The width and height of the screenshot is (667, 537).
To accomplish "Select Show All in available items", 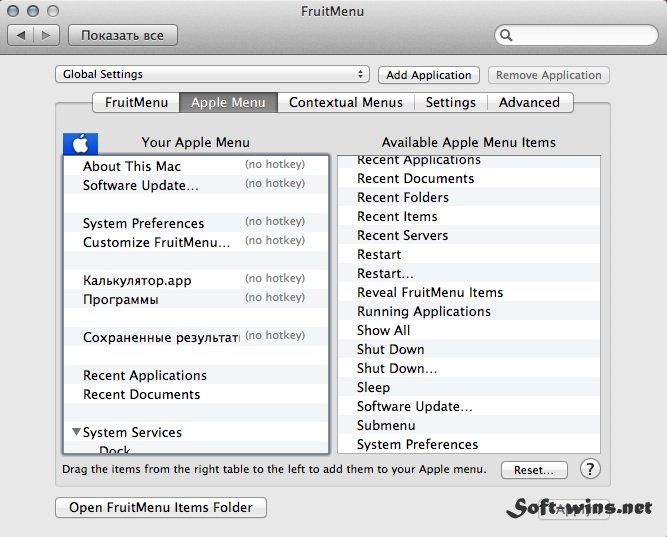I will (x=469, y=330).
